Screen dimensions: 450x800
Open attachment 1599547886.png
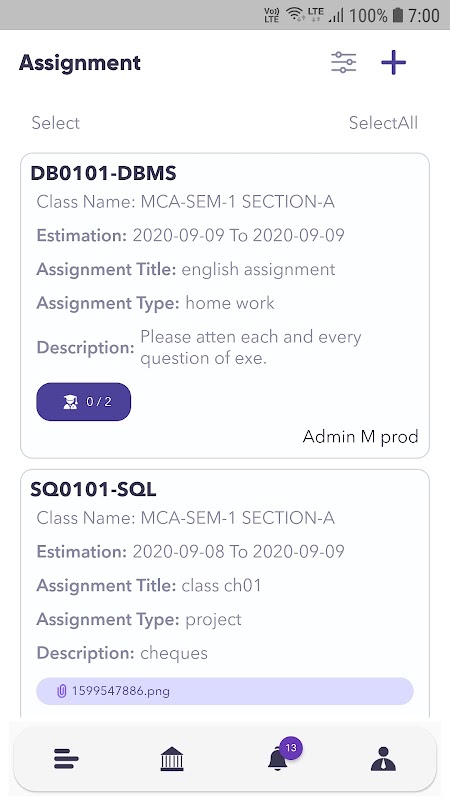click(225, 691)
